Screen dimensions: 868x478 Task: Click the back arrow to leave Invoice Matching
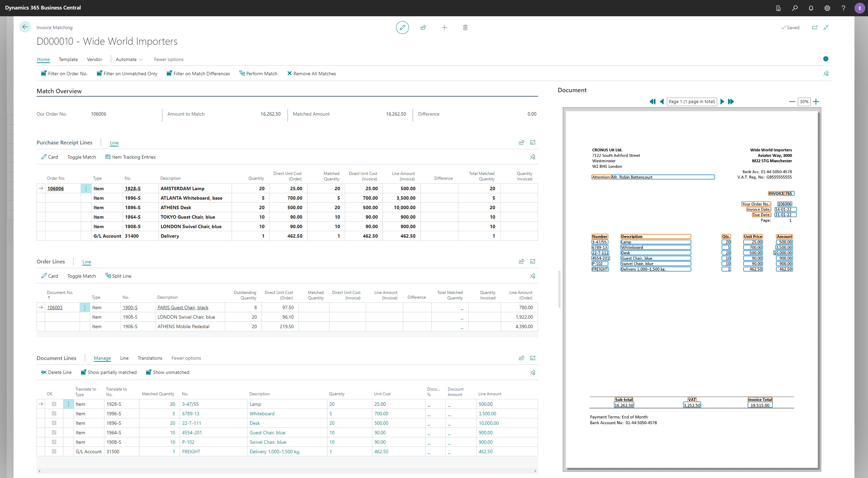click(x=25, y=27)
